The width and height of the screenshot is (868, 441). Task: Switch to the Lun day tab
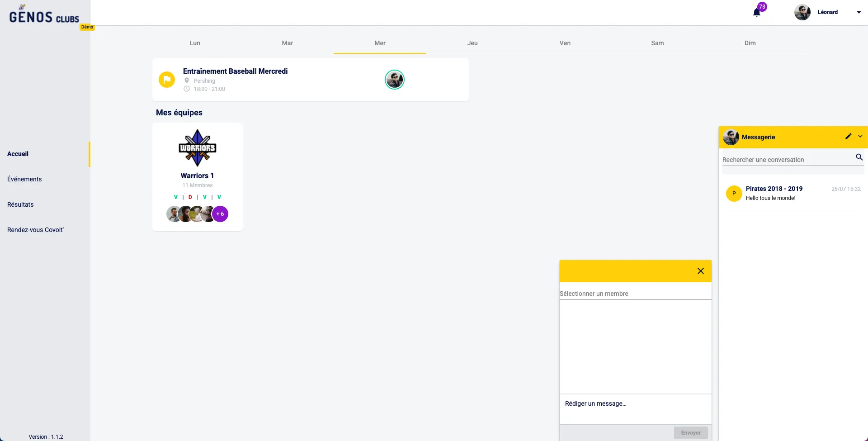(x=195, y=43)
